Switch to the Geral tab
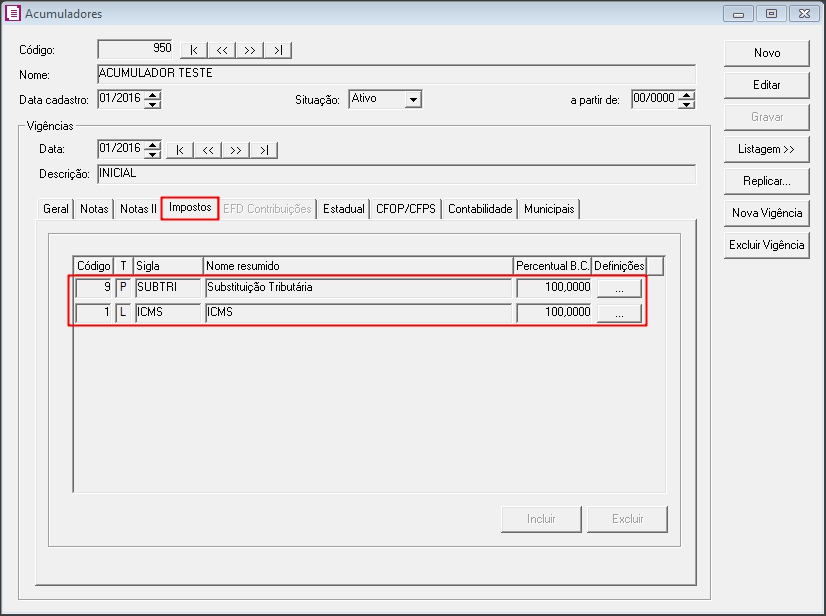 coord(56,209)
